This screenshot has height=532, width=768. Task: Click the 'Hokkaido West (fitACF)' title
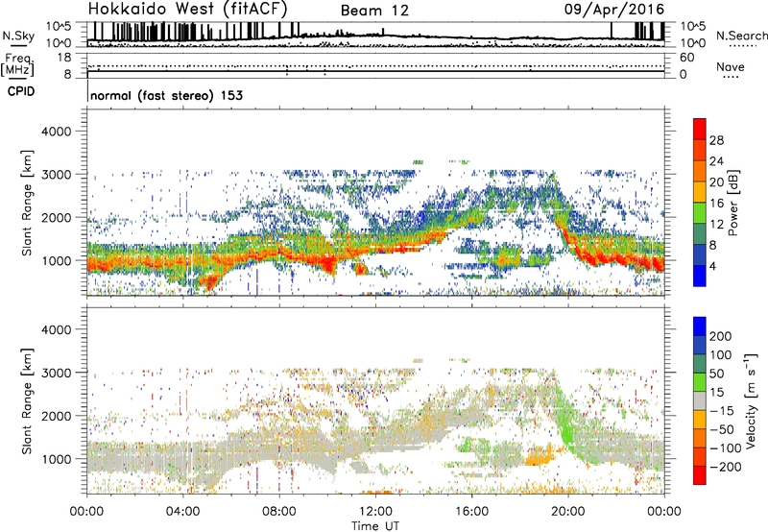click(x=187, y=9)
